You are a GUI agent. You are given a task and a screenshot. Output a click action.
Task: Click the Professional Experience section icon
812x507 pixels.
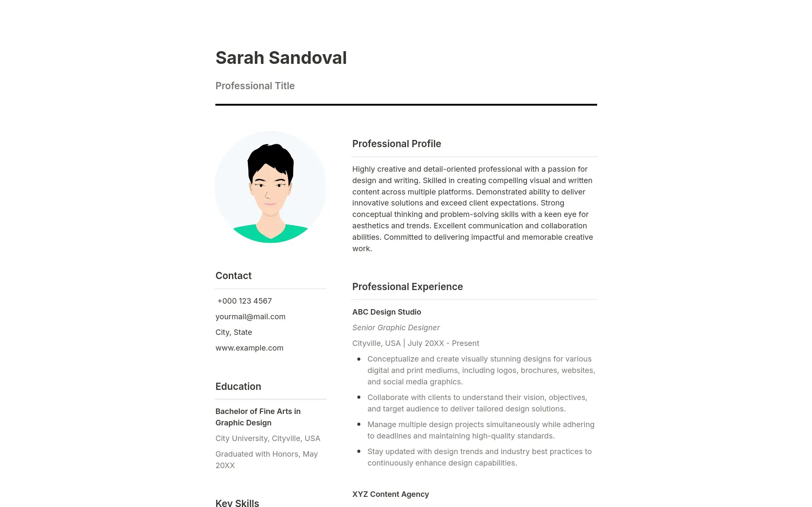tap(407, 287)
